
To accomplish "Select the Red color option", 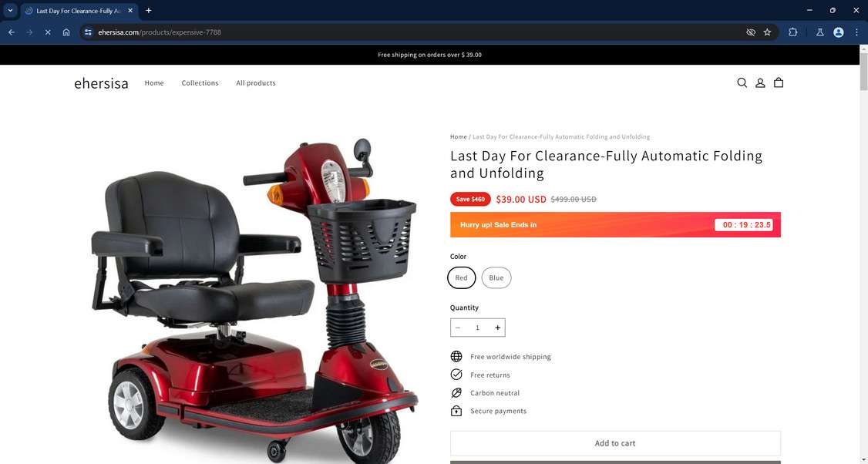I will pyautogui.click(x=461, y=277).
